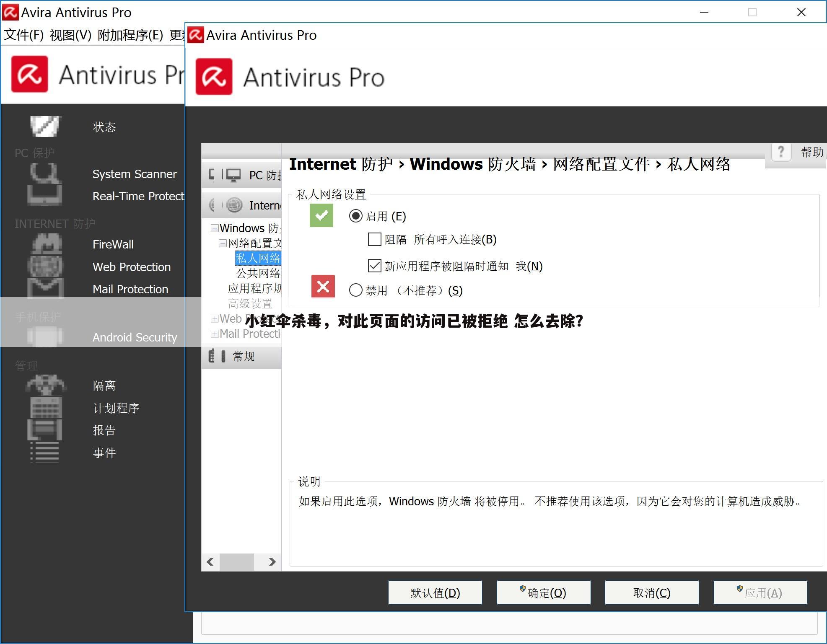
Task: Click the help question mark icon
Action: [780, 151]
